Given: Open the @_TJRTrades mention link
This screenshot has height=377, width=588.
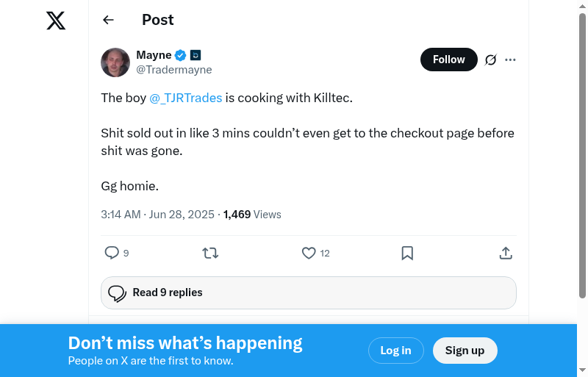Looking at the screenshot, I should (185, 98).
